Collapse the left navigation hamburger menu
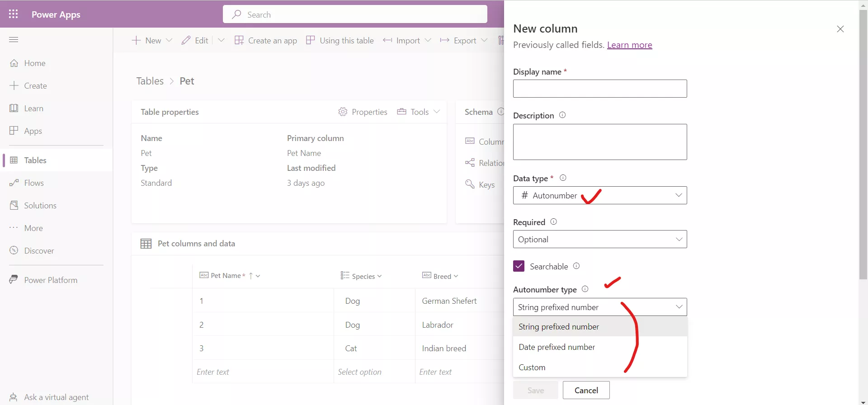The image size is (868, 405). pyautogui.click(x=14, y=40)
